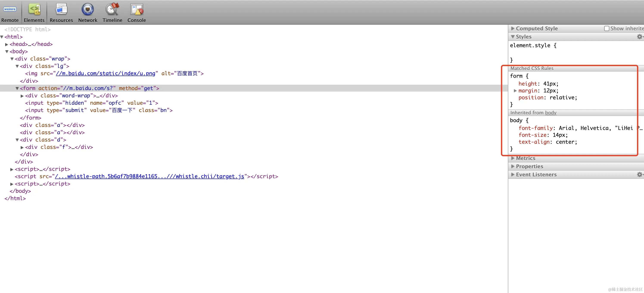Screen dimensions: 644x293
Task: Expand the word-wrap div node
Action: (22, 96)
